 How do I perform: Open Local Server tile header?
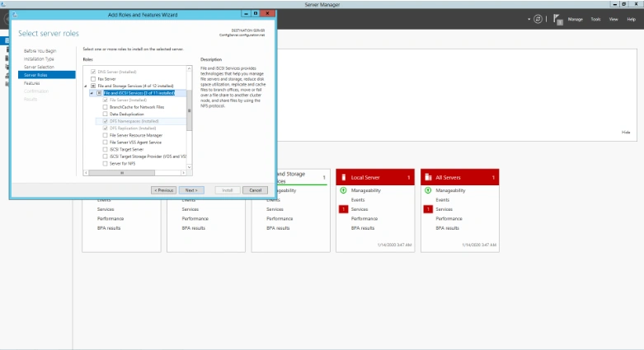(x=375, y=177)
